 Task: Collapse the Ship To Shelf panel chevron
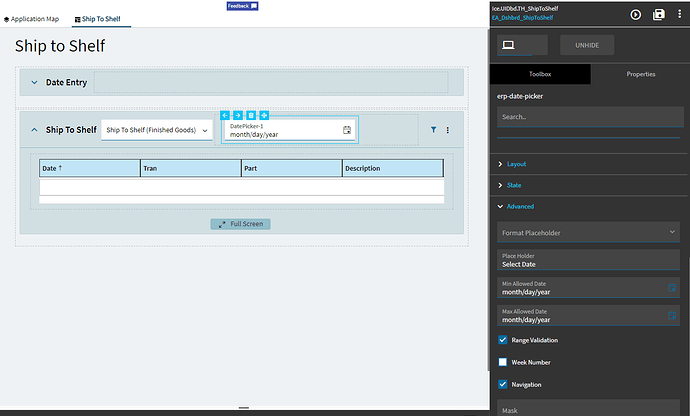34,130
